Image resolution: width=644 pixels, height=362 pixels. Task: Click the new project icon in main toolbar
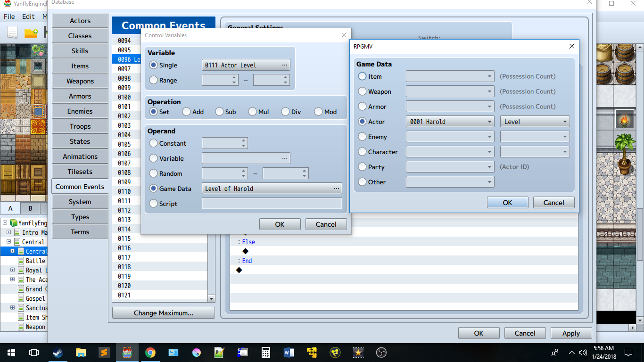point(12,33)
